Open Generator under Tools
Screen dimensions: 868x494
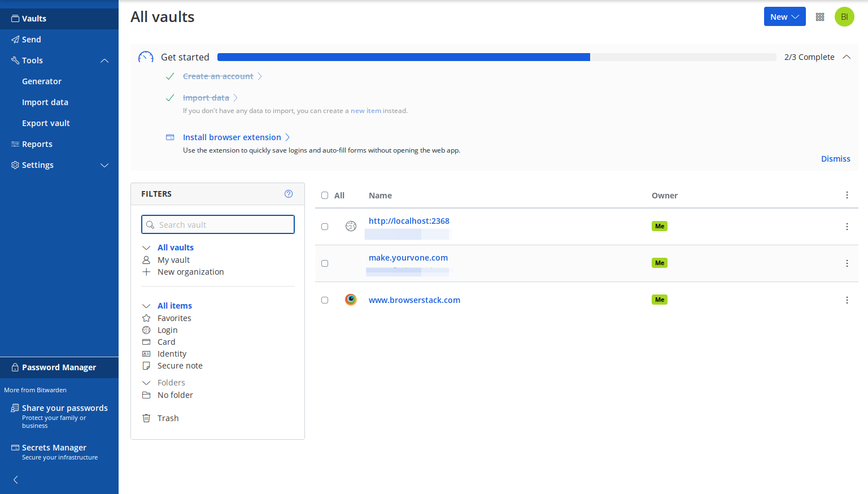(x=42, y=81)
